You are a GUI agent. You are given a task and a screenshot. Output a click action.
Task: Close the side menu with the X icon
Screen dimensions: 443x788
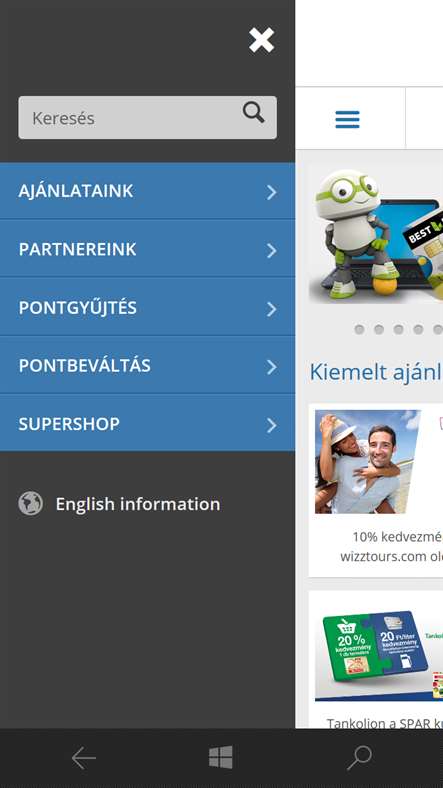pyautogui.click(x=261, y=40)
